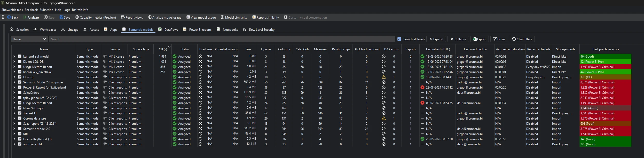
Task: Click the Collapse button
Action: [458, 39]
